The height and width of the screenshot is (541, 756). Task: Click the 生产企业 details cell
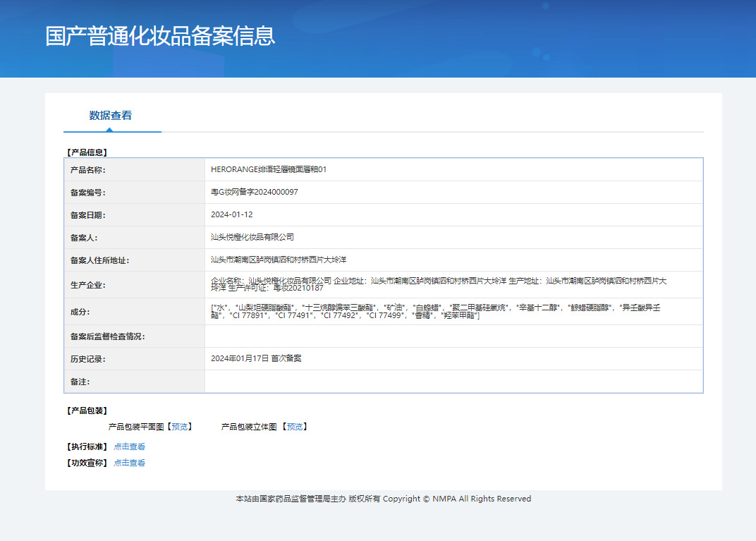pyautogui.click(x=438, y=284)
